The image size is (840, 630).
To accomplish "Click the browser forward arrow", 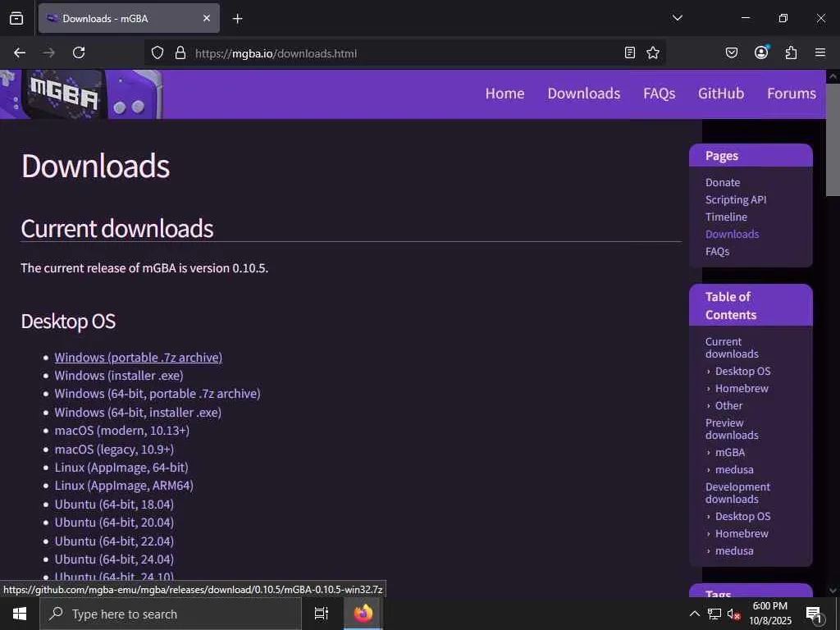I will pos(48,52).
